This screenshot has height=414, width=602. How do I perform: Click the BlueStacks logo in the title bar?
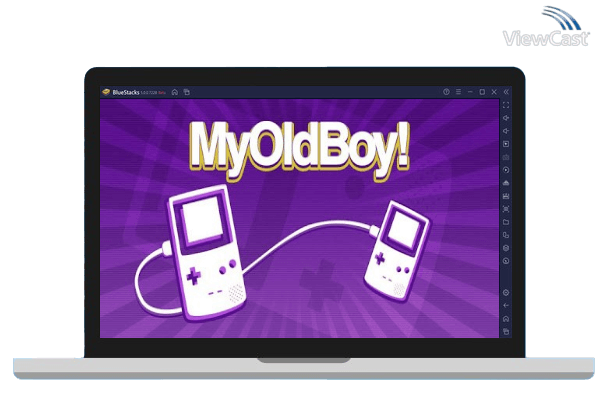[106, 92]
